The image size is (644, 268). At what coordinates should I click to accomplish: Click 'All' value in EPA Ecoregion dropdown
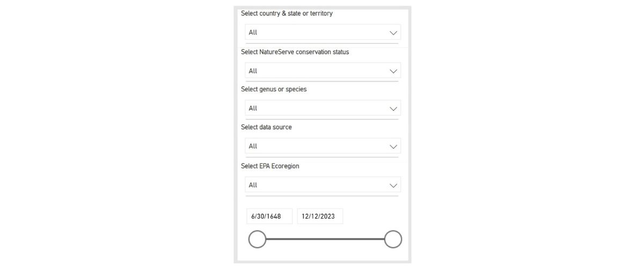click(253, 185)
